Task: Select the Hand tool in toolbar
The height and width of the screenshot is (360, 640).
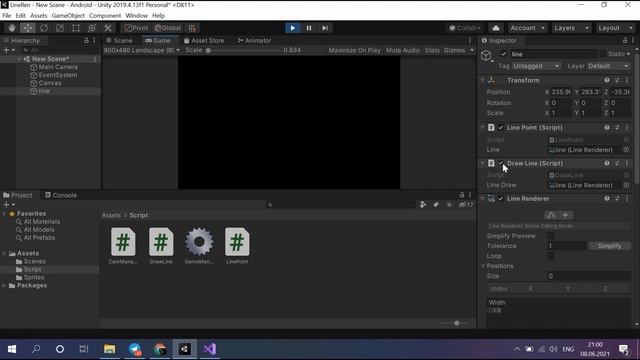Action: 12,28
